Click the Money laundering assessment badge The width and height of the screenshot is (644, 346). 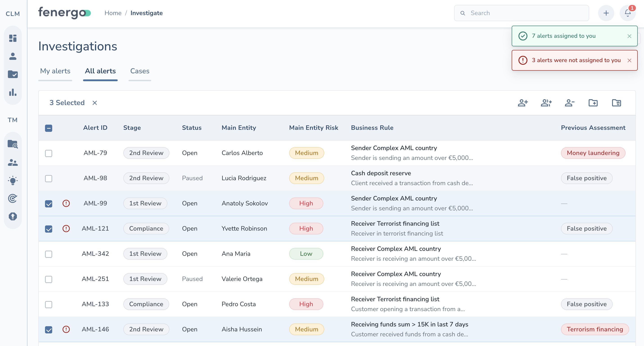593,153
